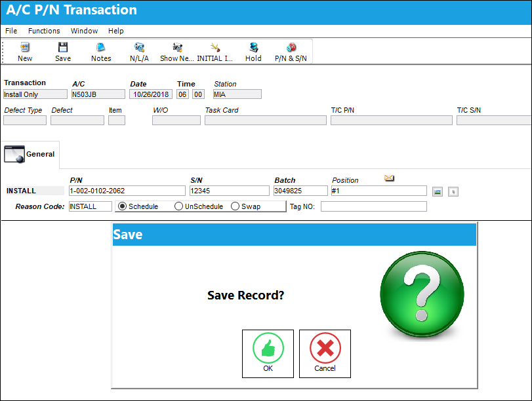
Task: Click the small attachment icon right of Position
Action: click(453, 191)
